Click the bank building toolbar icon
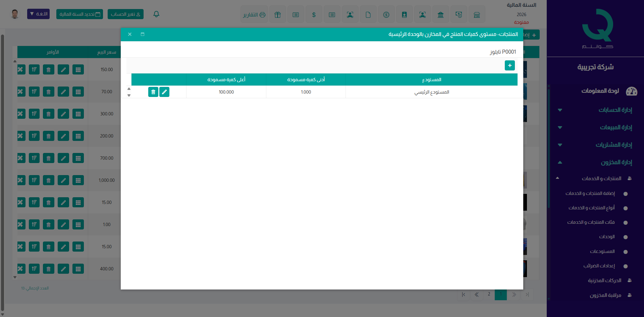Viewport: 644px width, 317px height. 440,15
